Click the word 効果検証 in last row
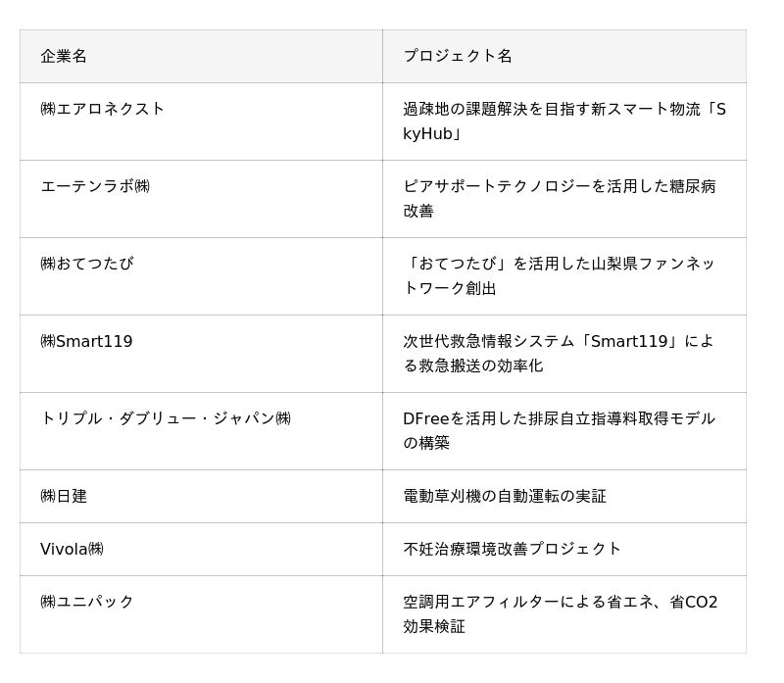 tap(434, 626)
